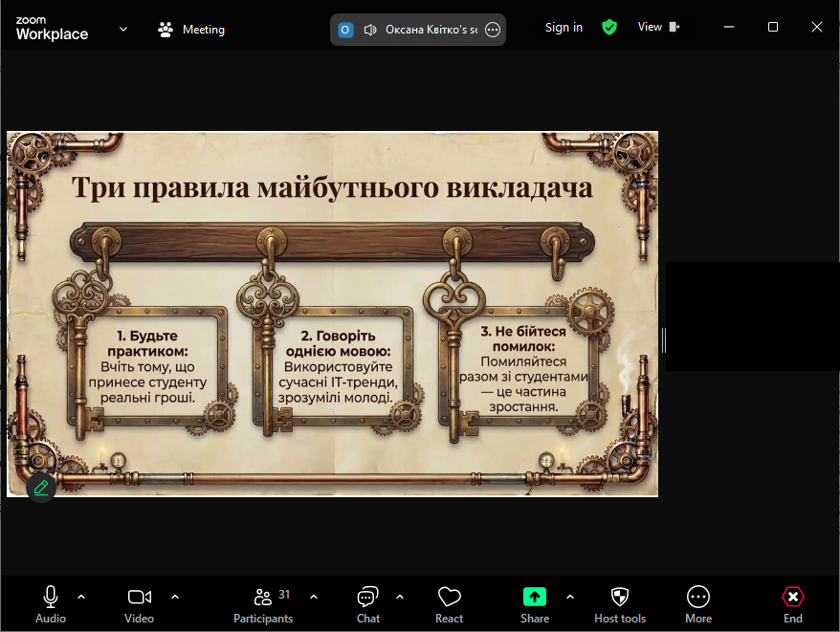This screenshot has width=840, height=632.
Task: Open the More options menu
Action: (698, 603)
